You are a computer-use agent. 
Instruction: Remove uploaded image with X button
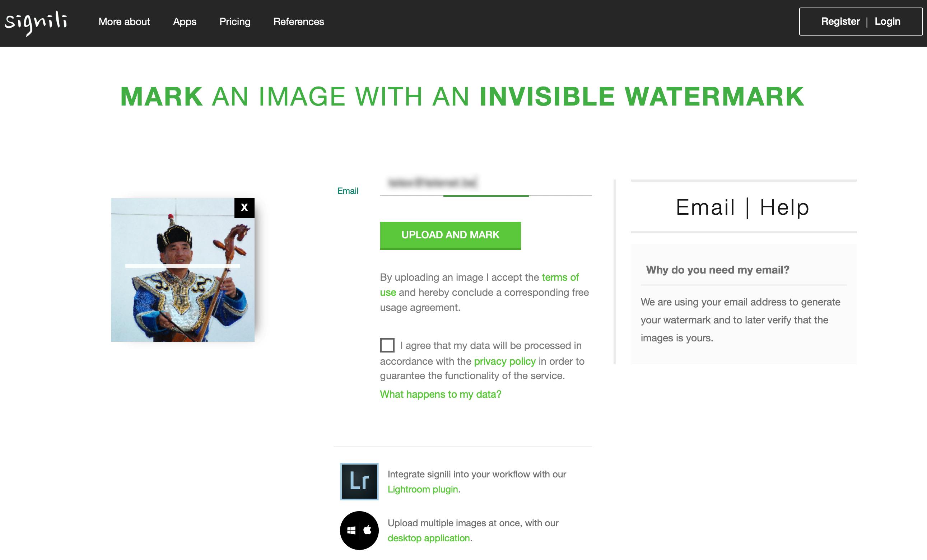pyautogui.click(x=244, y=207)
